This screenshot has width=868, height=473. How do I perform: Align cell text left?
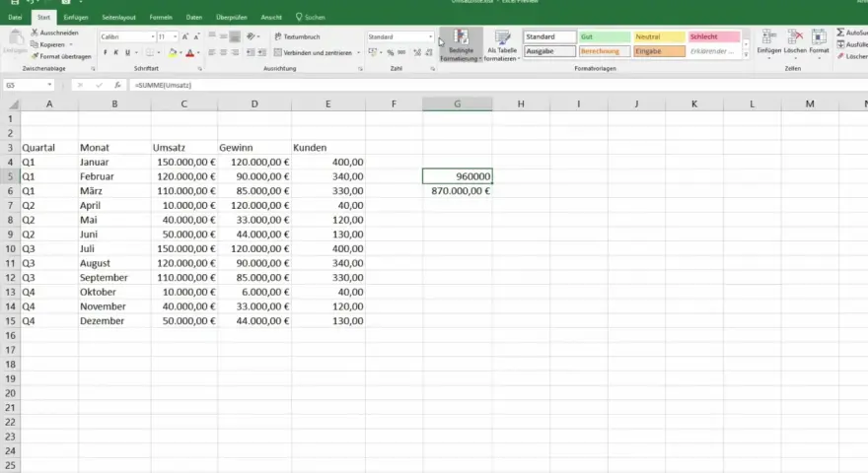[x=212, y=52]
